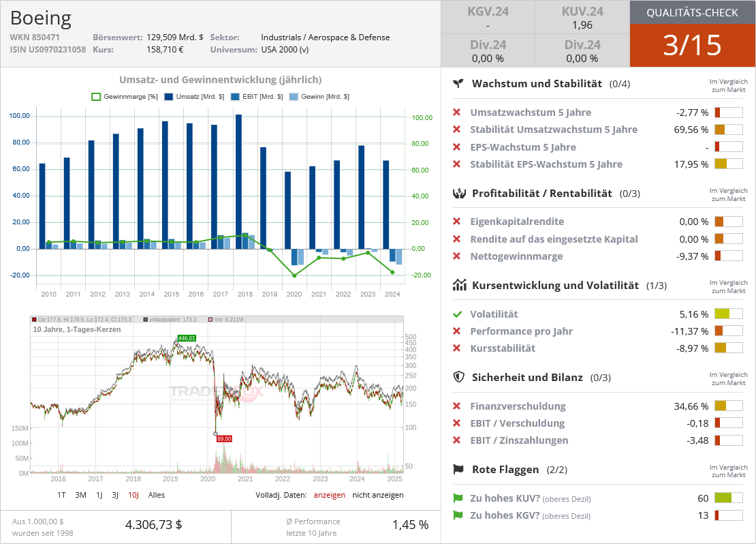Click 'nicht anzeigen' for Voladj. Daten
The width and height of the screenshot is (756, 544).
378,495
